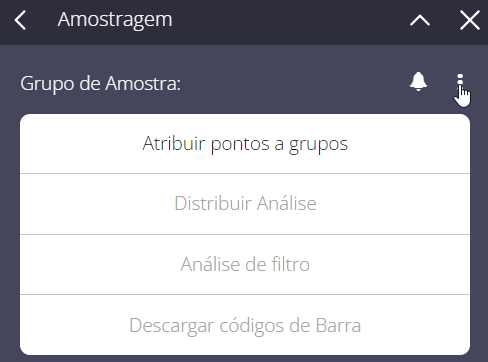Pick the filter analysis entry in popup
488x362 pixels.
[x=245, y=265]
